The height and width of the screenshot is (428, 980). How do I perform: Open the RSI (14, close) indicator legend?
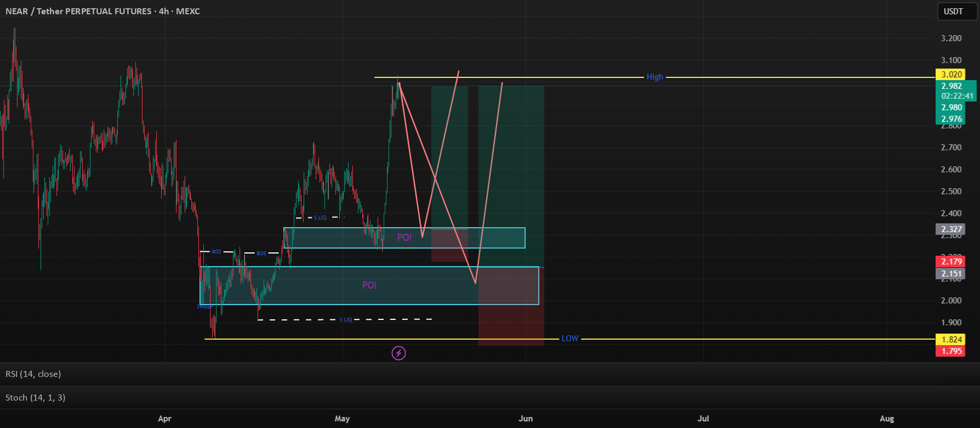(x=33, y=374)
